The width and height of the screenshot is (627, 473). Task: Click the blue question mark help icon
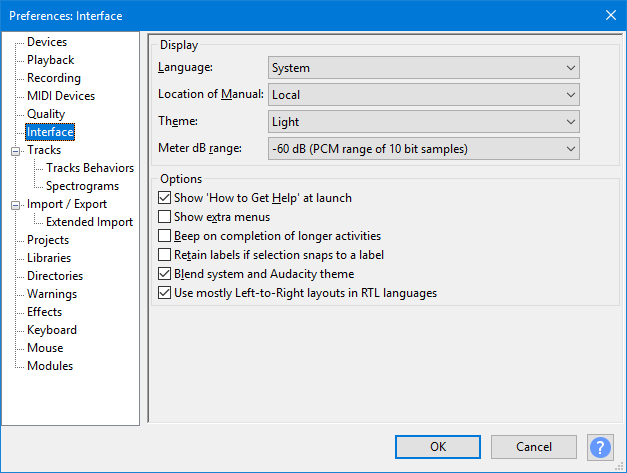[600, 447]
